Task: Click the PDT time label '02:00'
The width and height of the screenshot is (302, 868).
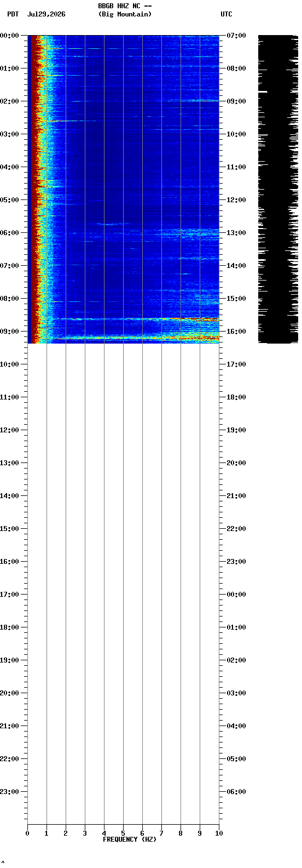Action: 9,101
